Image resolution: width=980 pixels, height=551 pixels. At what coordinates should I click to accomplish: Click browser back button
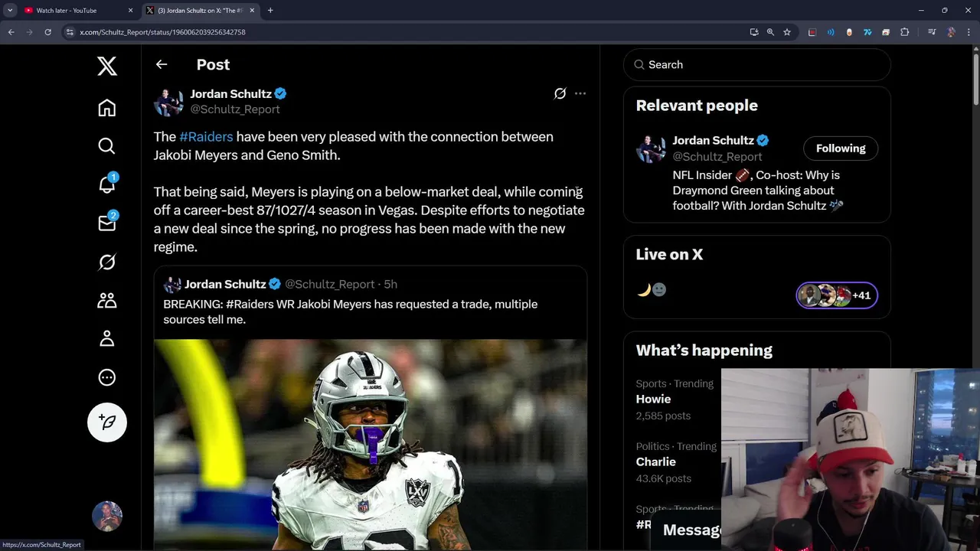click(11, 32)
